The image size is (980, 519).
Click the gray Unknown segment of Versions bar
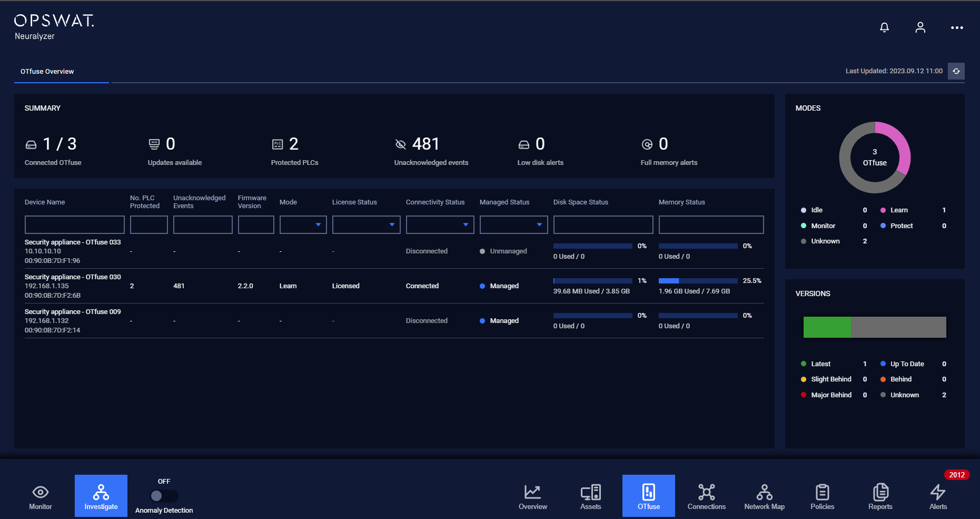898,327
